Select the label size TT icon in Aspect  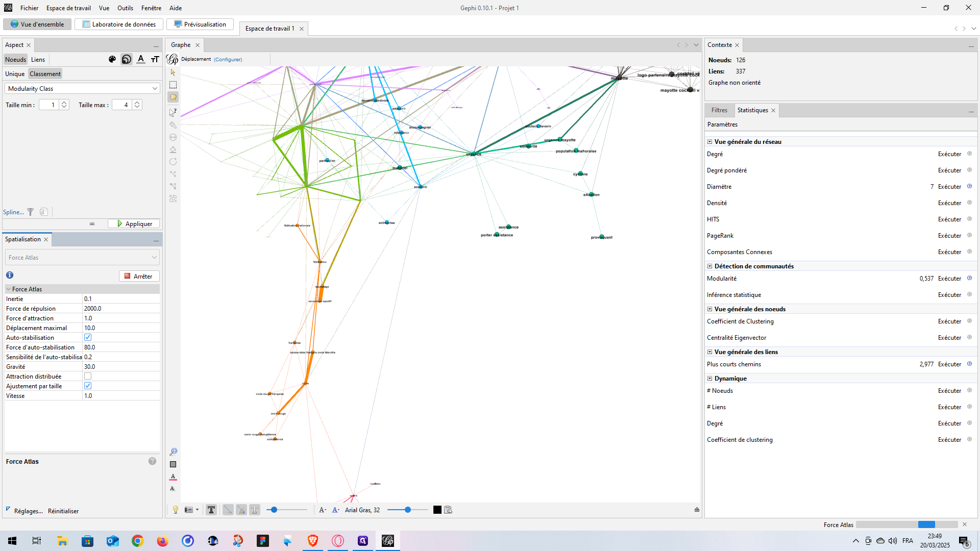[x=155, y=59]
